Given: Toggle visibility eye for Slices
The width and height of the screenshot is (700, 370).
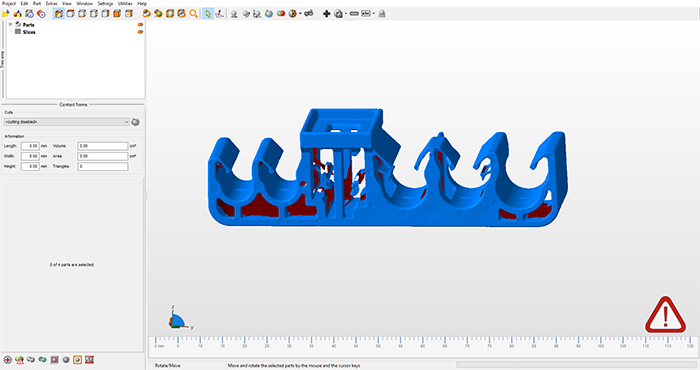Looking at the screenshot, I should (140, 32).
